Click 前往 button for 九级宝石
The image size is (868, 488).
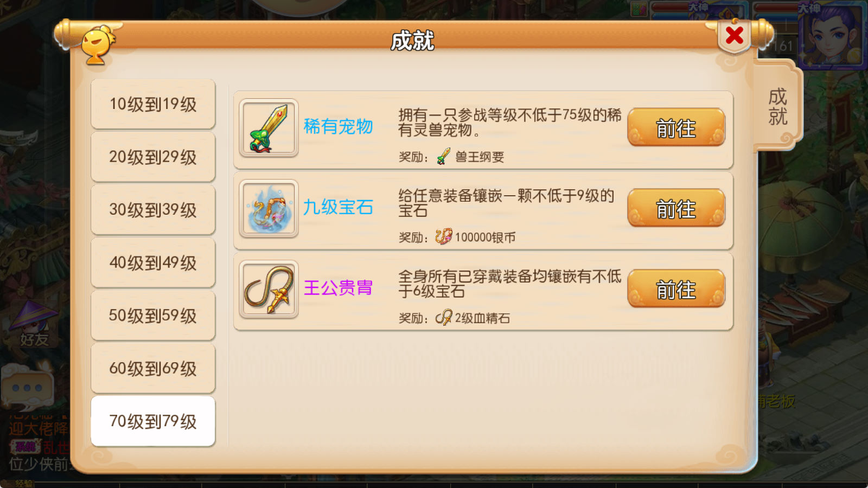click(676, 208)
